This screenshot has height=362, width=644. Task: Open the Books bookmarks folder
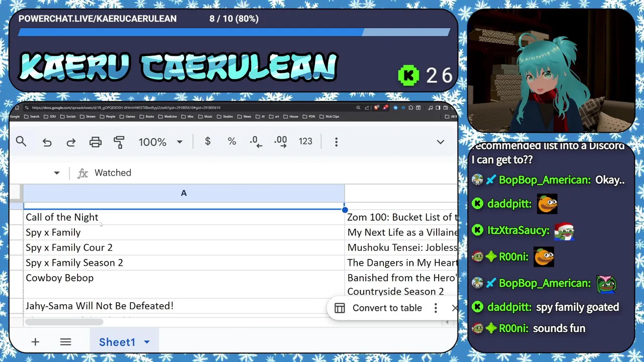(x=147, y=117)
